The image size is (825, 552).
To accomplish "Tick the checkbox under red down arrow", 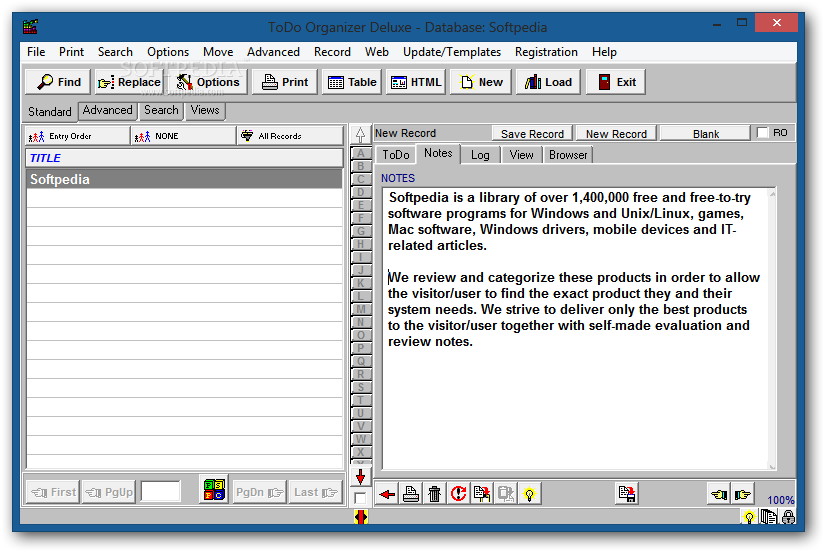I will [360, 497].
